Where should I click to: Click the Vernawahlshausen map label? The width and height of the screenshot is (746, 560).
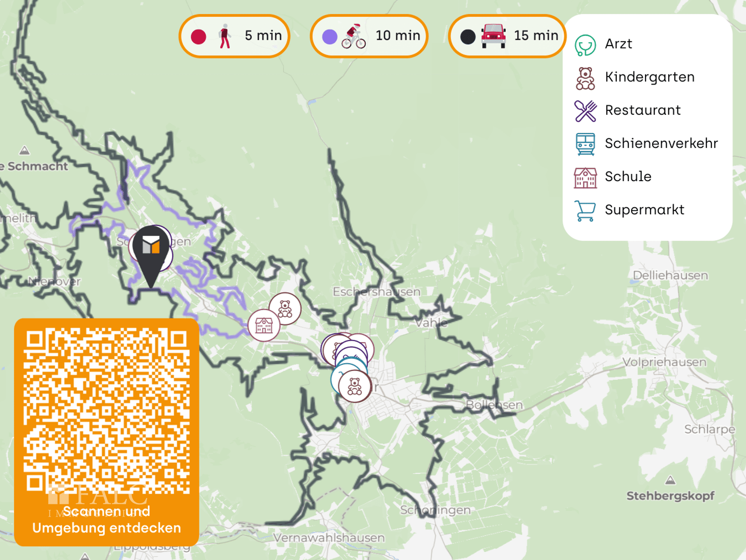click(x=329, y=538)
